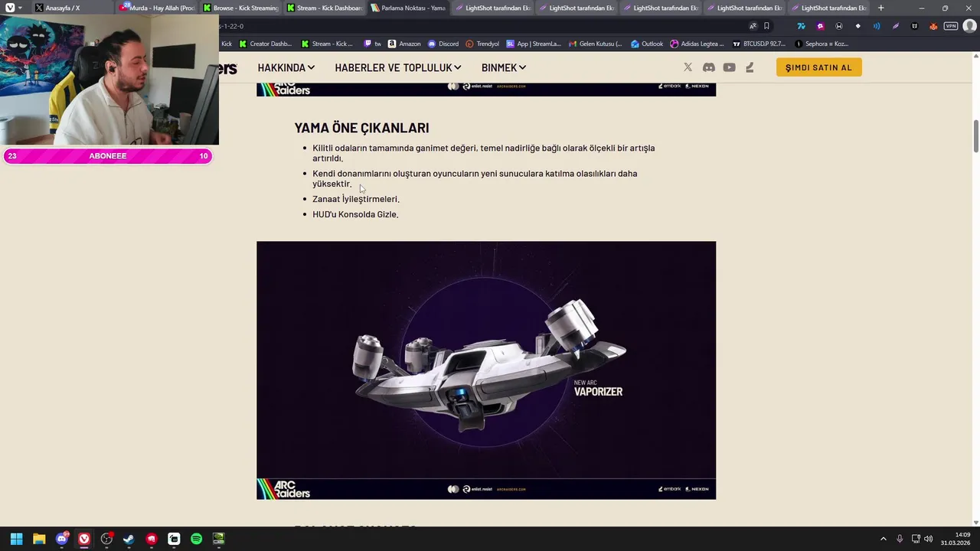980x551 pixels.
Task: Toggle the VPN button in browser toolbar
Action: click(951, 26)
